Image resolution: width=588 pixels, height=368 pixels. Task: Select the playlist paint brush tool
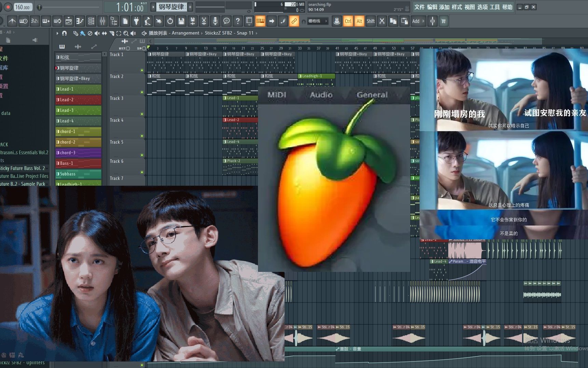tap(83, 33)
